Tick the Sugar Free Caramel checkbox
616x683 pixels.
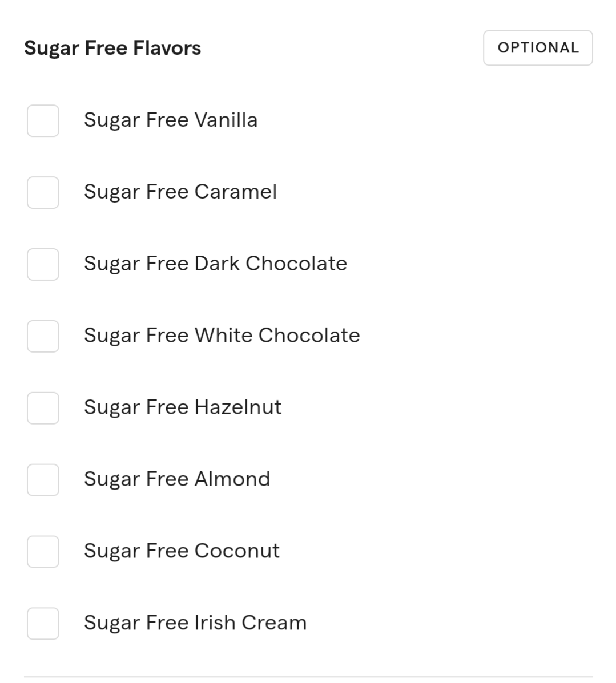(x=43, y=192)
